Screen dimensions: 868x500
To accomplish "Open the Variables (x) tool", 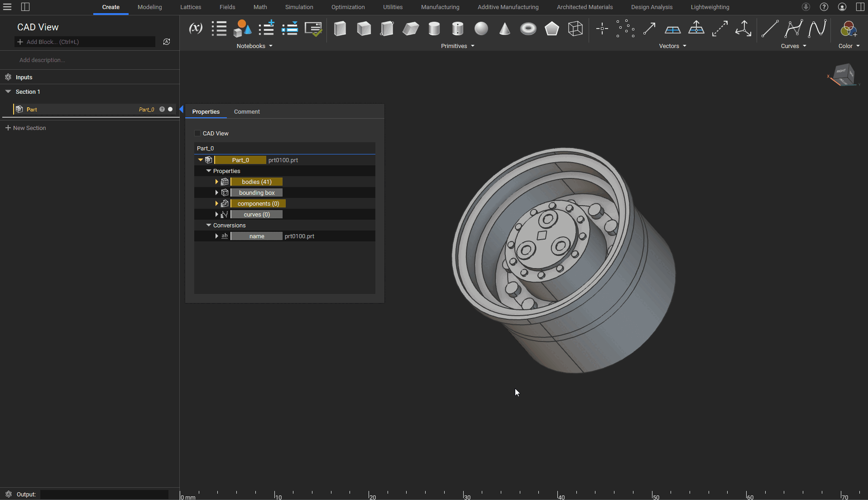I will tap(196, 29).
